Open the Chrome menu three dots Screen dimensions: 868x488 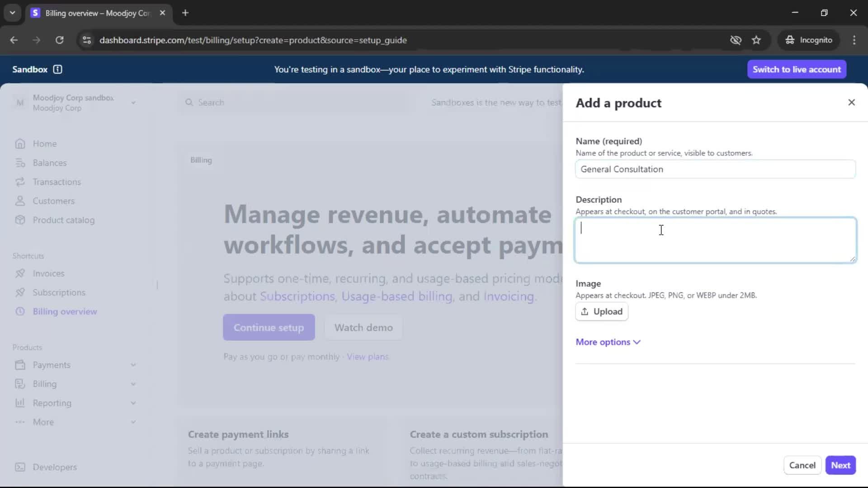tap(854, 40)
